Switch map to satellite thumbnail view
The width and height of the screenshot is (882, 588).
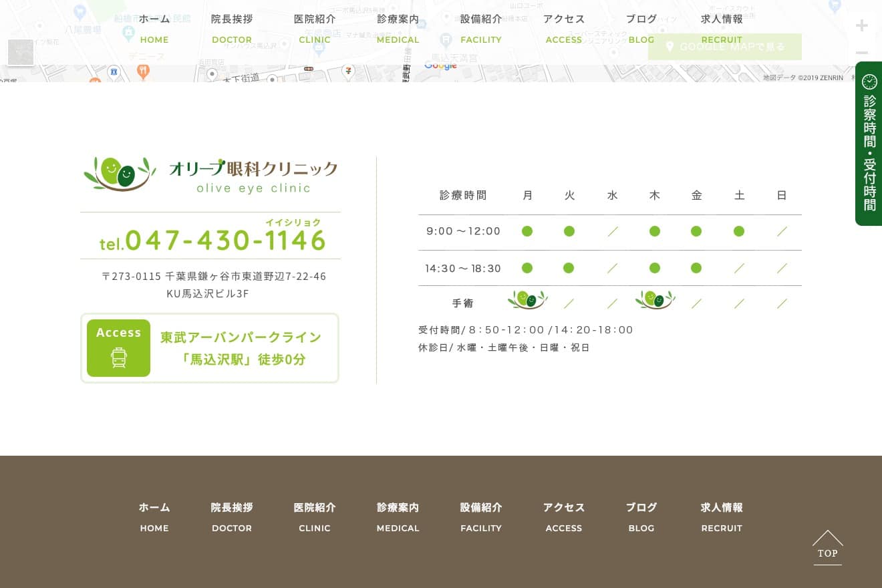point(21,52)
